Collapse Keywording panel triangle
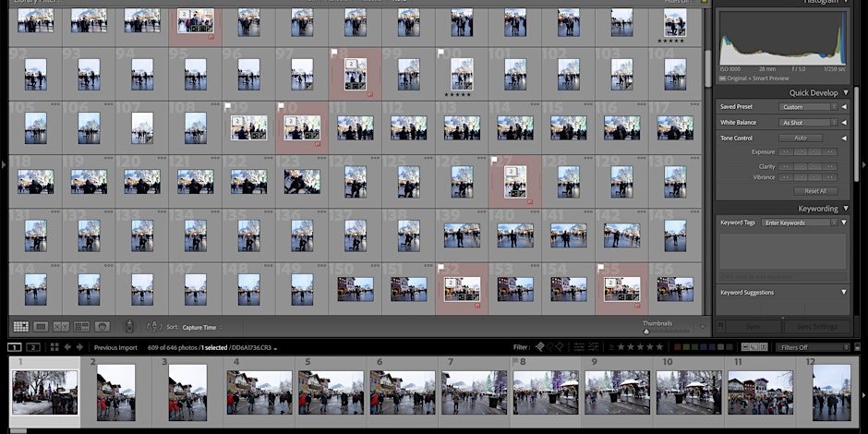 coord(845,209)
